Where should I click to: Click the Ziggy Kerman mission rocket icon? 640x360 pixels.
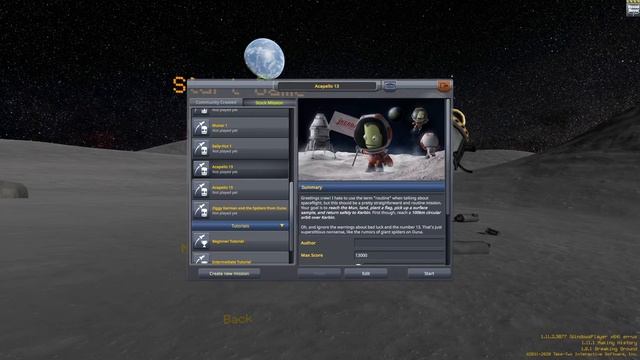click(x=201, y=211)
